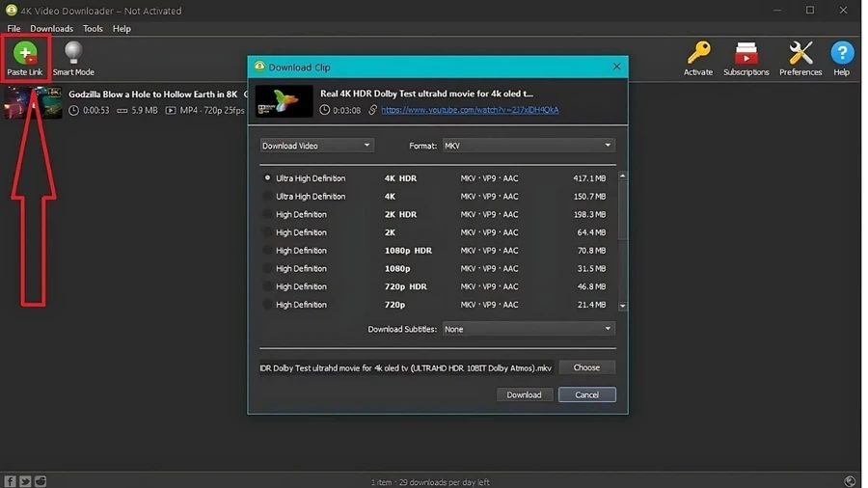Click Godzilla Blow a Hole video title
868x488 pixels.
click(x=152, y=95)
